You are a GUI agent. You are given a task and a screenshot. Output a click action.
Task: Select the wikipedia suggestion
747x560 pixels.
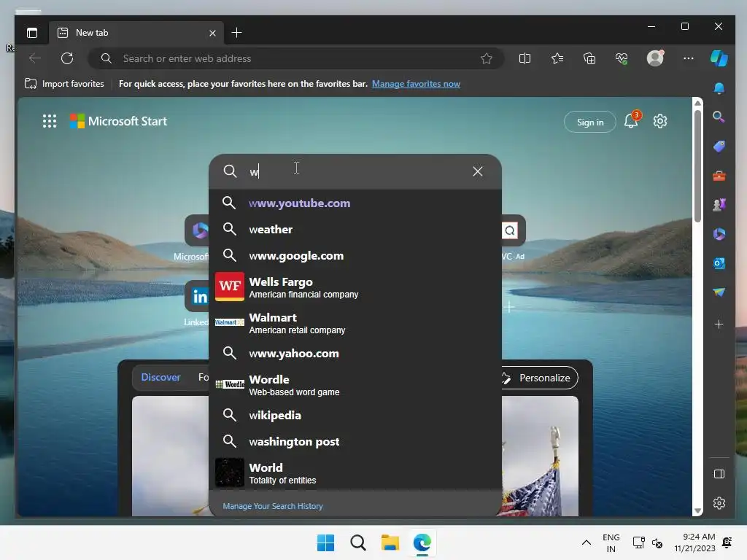(355, 415)
